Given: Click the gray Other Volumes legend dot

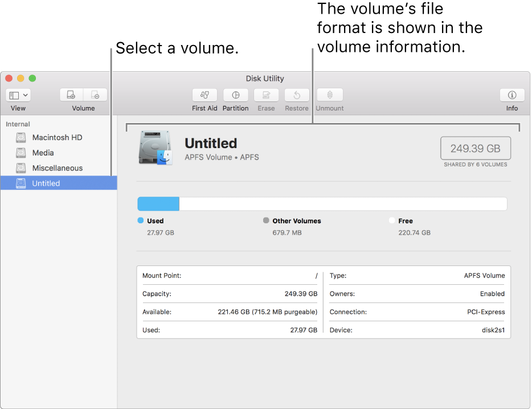Looking at the screenshot, I should (266, 220).
